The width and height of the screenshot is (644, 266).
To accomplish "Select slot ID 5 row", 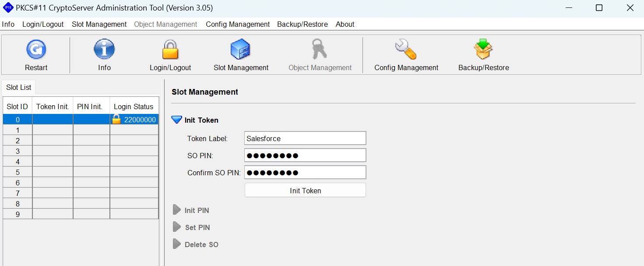I will 81,172.
